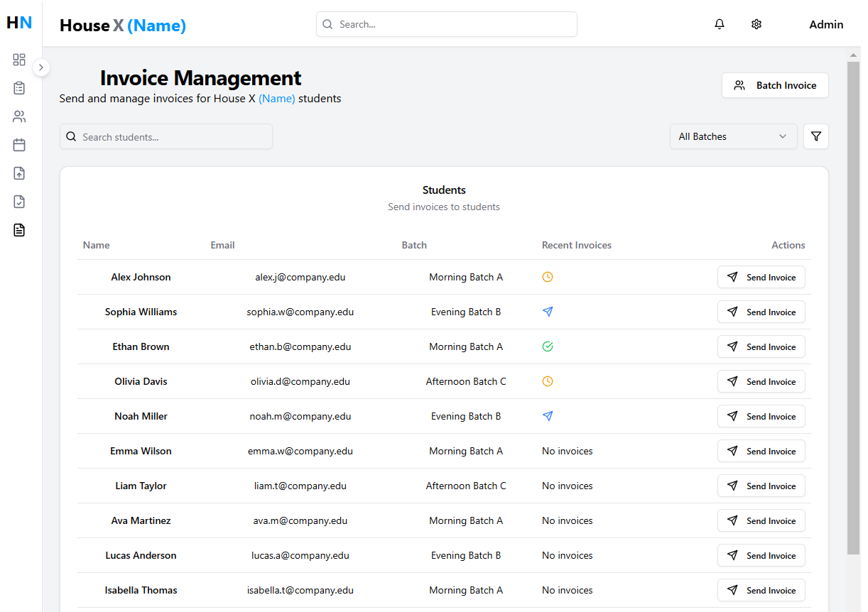Open the clipboard list icon in sidebar

point(19,88)
